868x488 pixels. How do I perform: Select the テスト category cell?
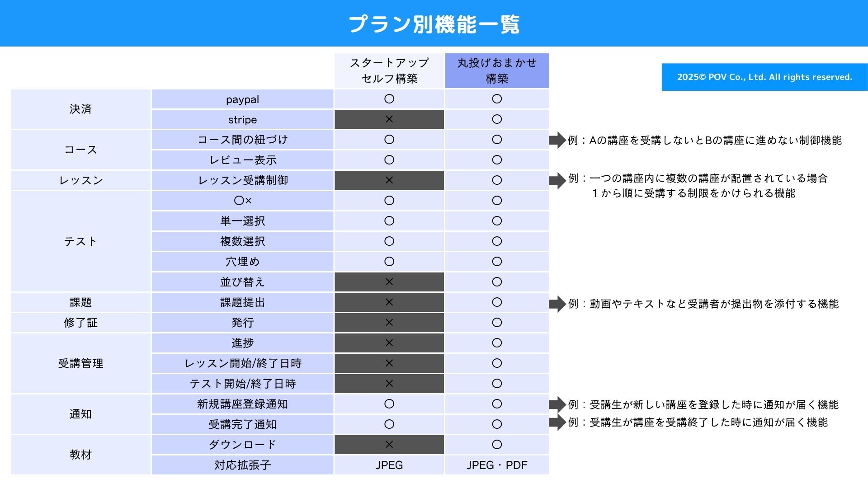80,241
